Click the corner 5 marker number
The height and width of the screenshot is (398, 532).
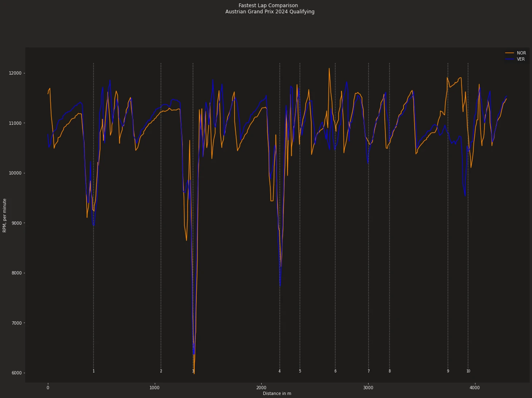pyautogui.click(x=300, y=371)
